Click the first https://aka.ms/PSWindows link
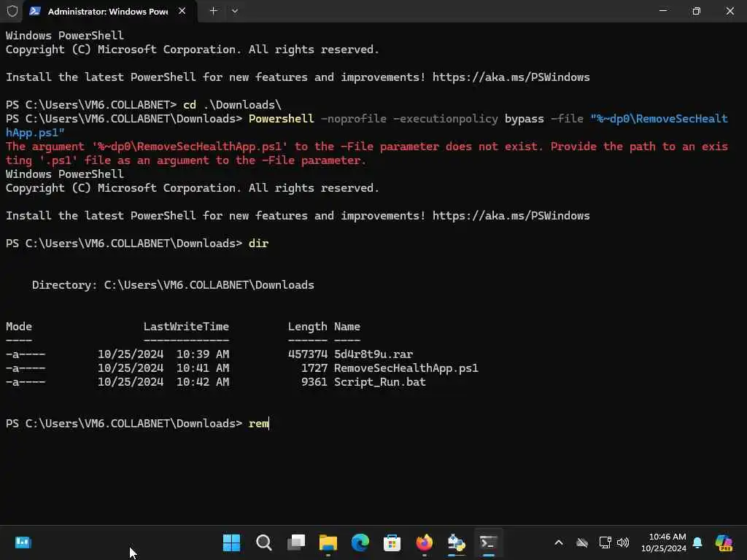The image size is (747, 560). coord(511,77)
